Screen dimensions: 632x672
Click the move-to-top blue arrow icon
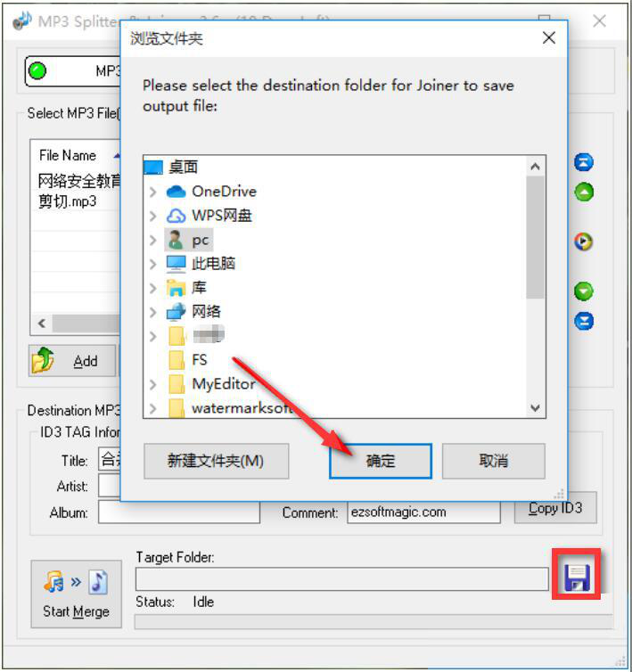point(584,162)
